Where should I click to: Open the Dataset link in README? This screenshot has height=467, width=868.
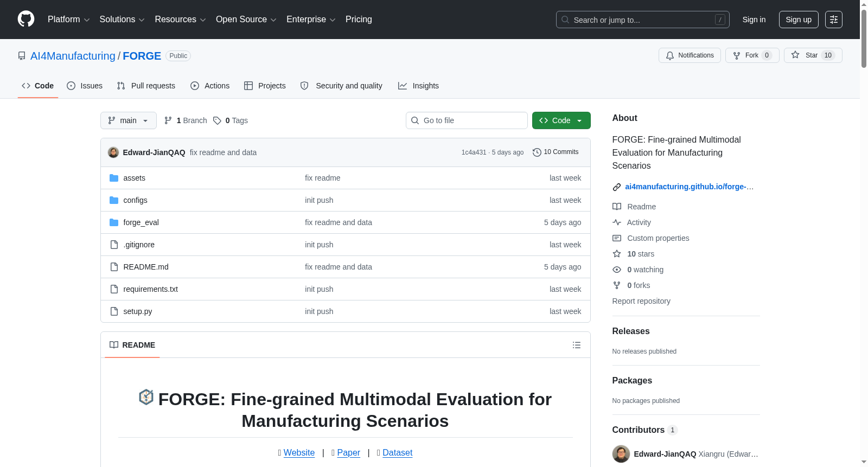(397, 453)
